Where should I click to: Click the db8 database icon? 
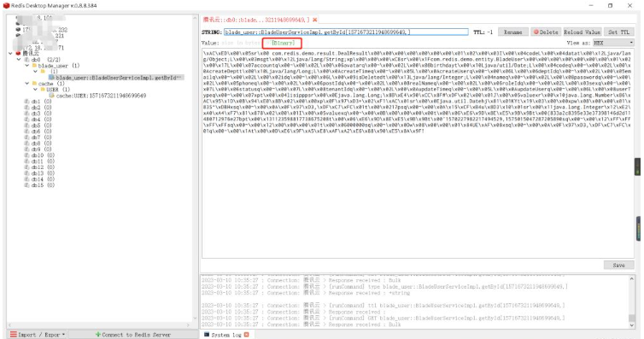(x=26, y=143)
